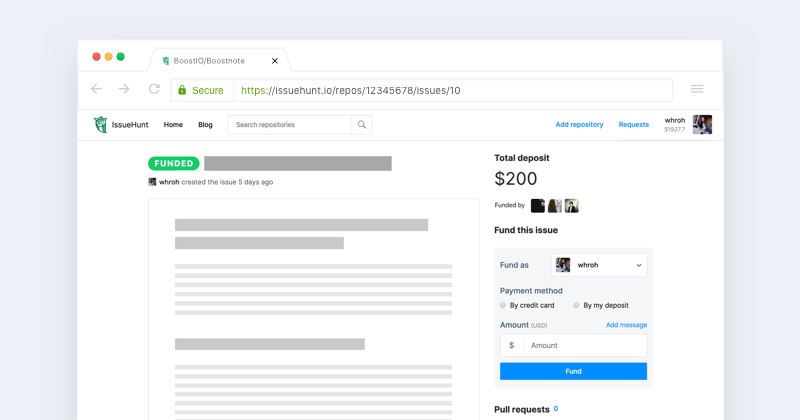
Task: Click the Pull requests count 0
Action: (x=556, y=408)
